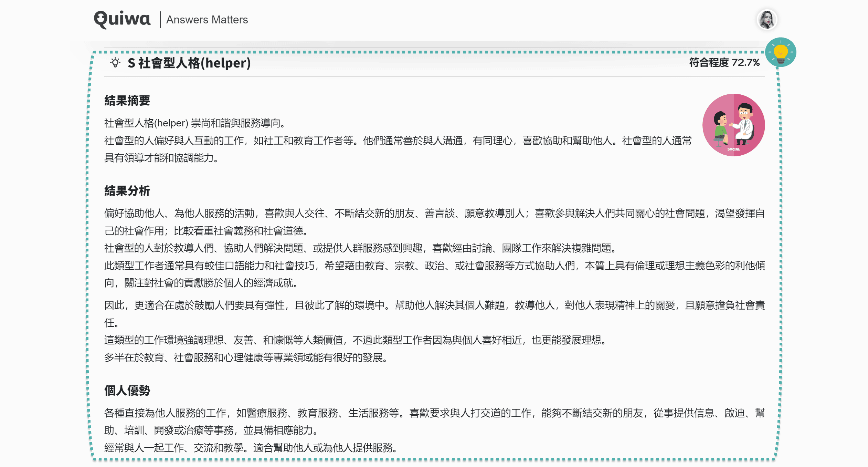Click the line 具有領導才能和協調能力

[161, 158]
